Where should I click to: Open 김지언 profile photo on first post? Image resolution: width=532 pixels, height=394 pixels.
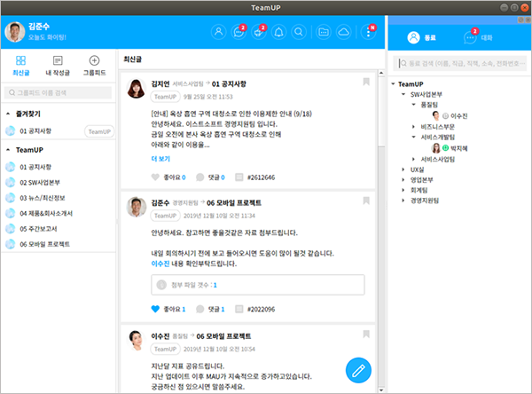point(136,89)
